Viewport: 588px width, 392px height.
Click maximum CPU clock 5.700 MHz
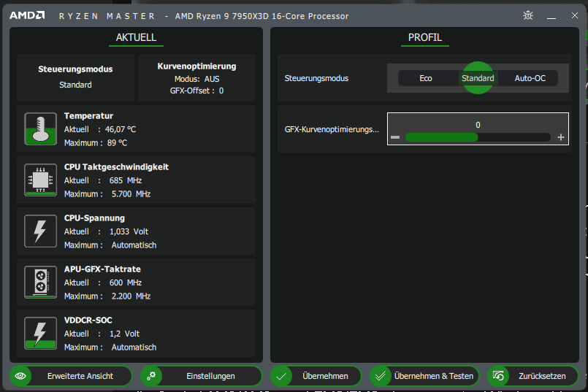click(x=131, y=193)
